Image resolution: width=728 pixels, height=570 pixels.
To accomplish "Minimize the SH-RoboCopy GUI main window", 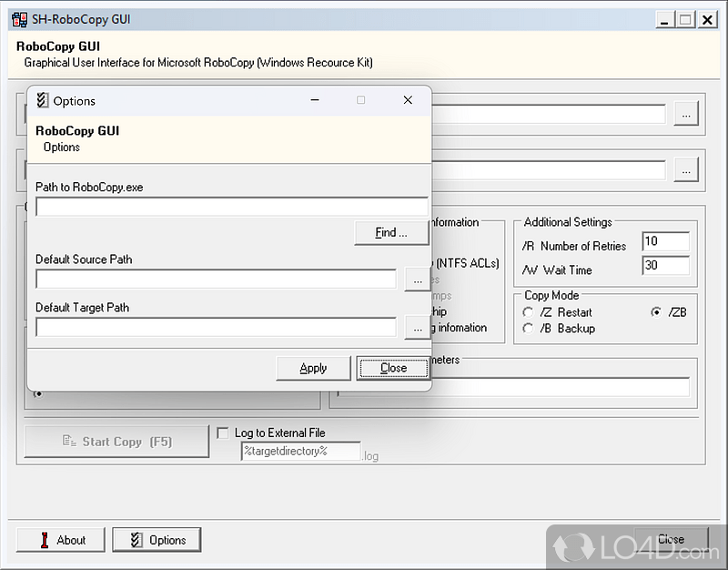I will point(664,20).
